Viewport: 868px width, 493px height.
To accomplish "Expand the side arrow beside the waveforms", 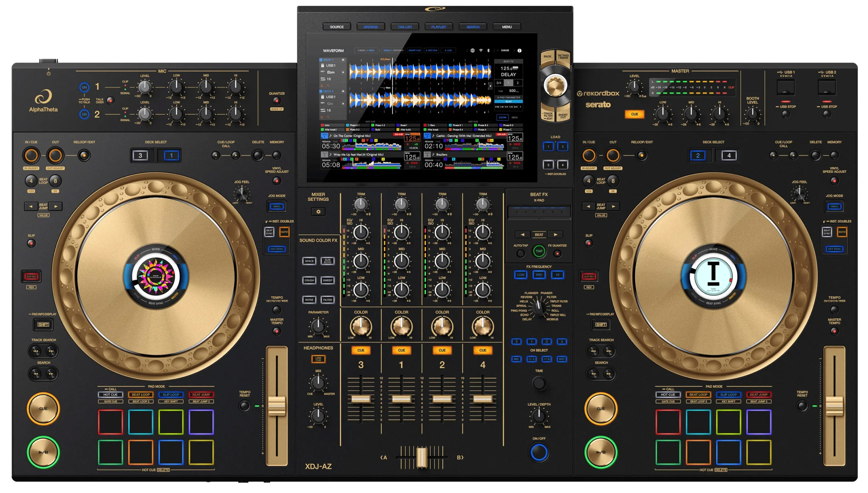I will point(490,86).
